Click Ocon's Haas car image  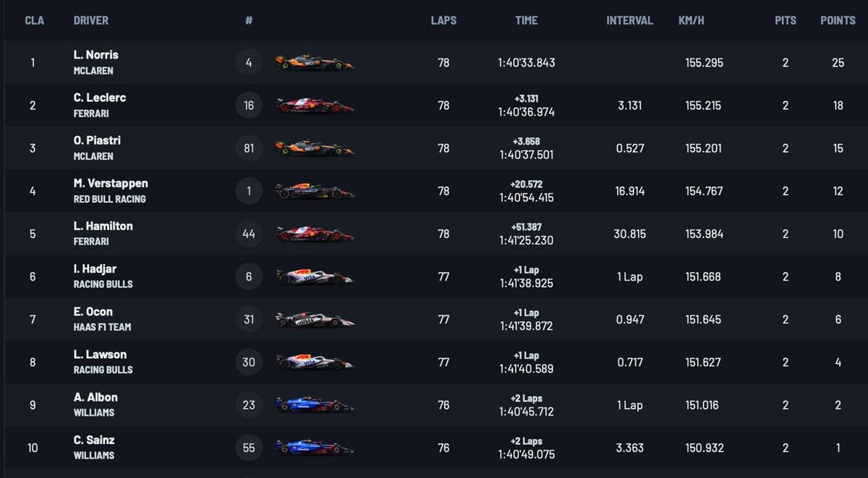[315, 319]
